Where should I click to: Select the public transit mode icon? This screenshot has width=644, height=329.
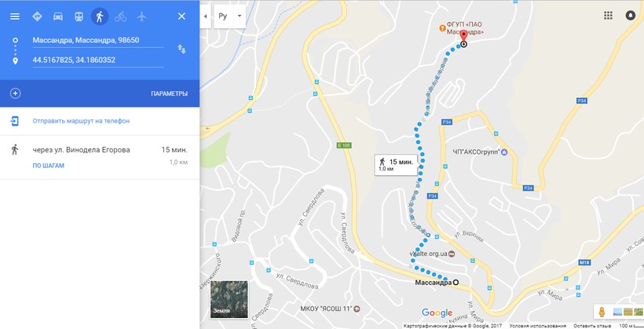[79, 16]
